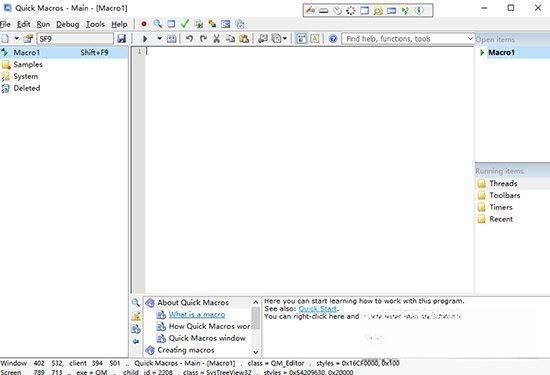The image size is (550, 375).
Task: Cut selection with the scissors icon
Action: (x=216, y=39)
